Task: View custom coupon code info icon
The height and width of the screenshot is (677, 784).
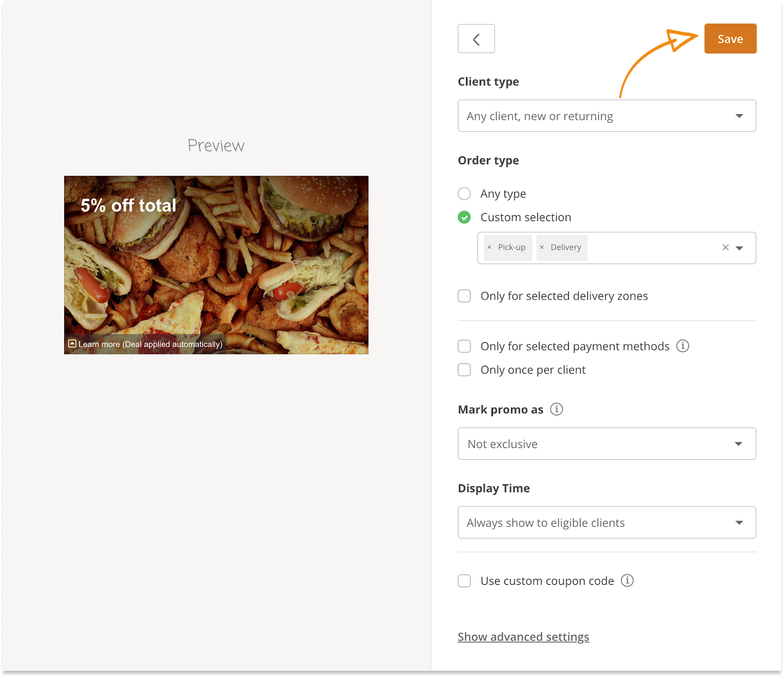Action: [627, 581]
